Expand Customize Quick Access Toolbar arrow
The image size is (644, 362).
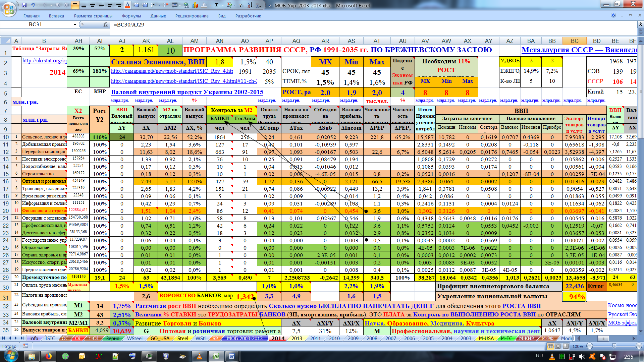coord(270,5)
